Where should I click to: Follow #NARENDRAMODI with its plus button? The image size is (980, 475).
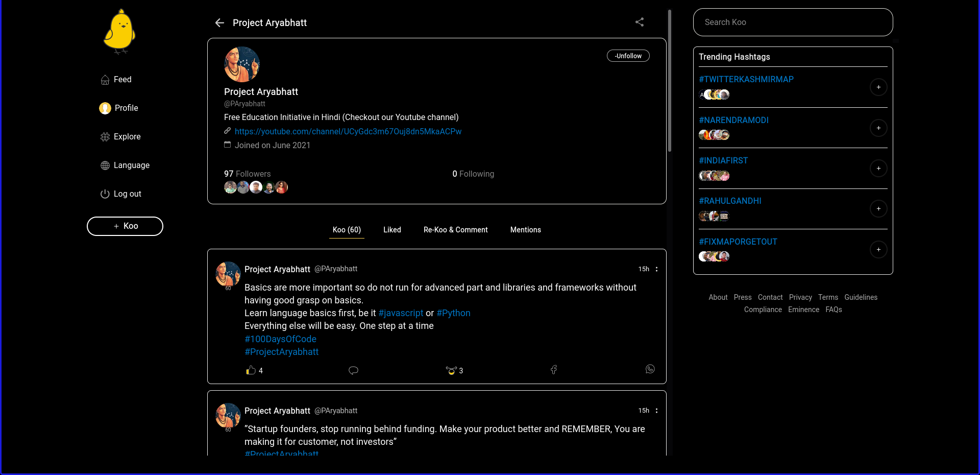[878, 128]
